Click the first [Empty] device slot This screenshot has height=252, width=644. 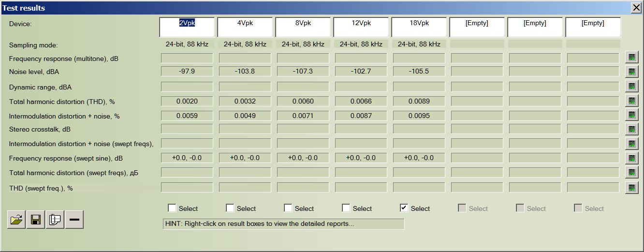click(477, 27)
